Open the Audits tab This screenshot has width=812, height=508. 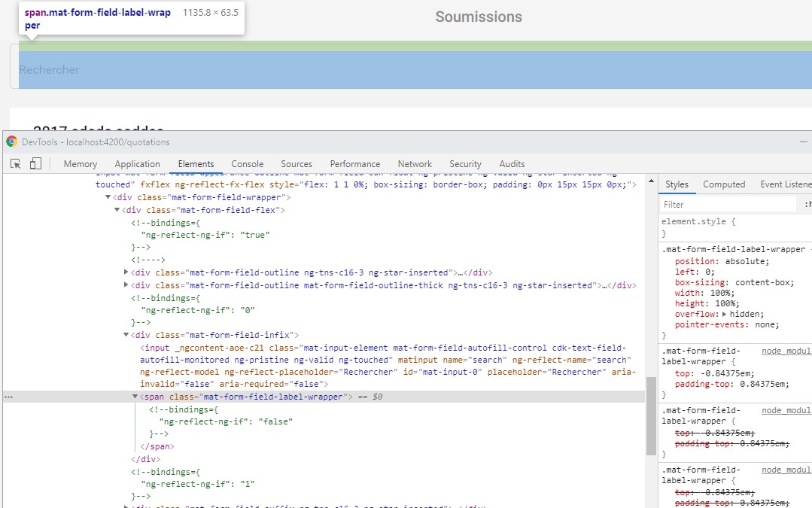[512, 163]
